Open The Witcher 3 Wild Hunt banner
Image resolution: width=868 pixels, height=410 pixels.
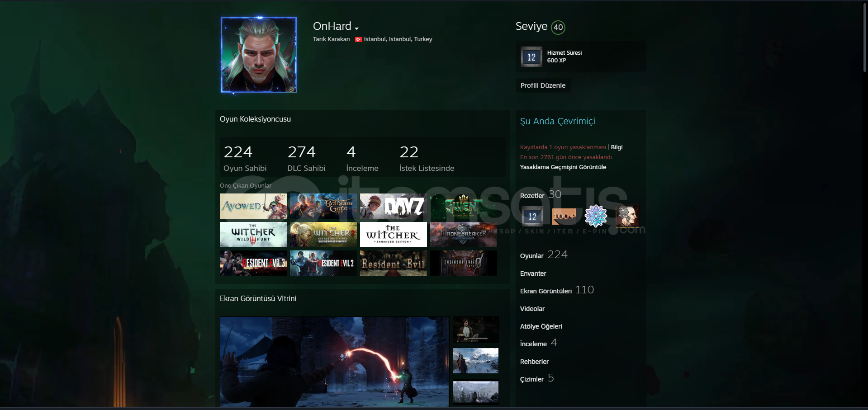253,235
